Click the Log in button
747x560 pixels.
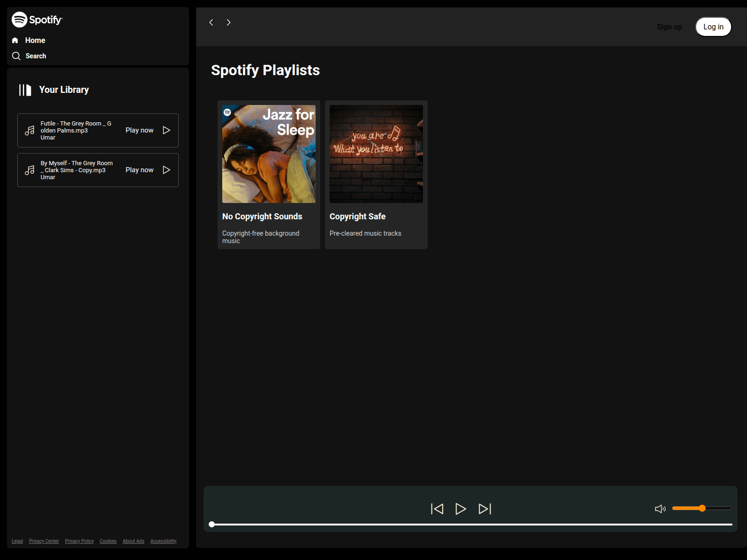click(x=713, y=27)
